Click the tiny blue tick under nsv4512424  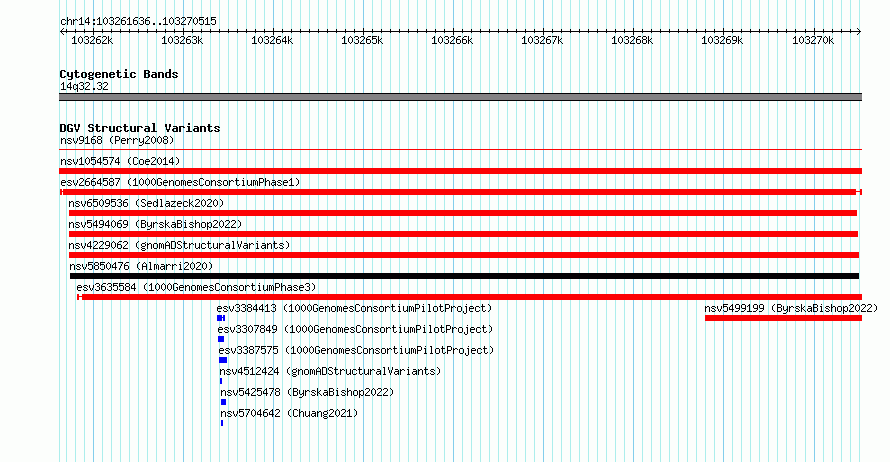point(221,381)
